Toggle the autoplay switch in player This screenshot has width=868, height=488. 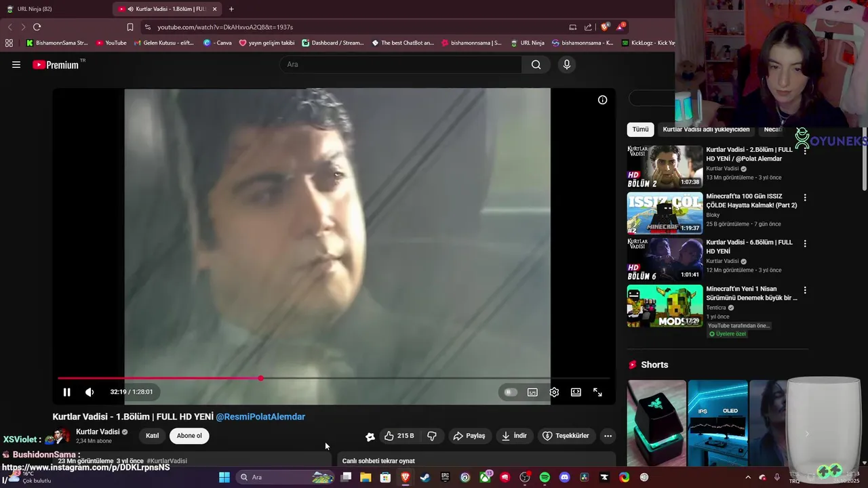tap(511, 392)
